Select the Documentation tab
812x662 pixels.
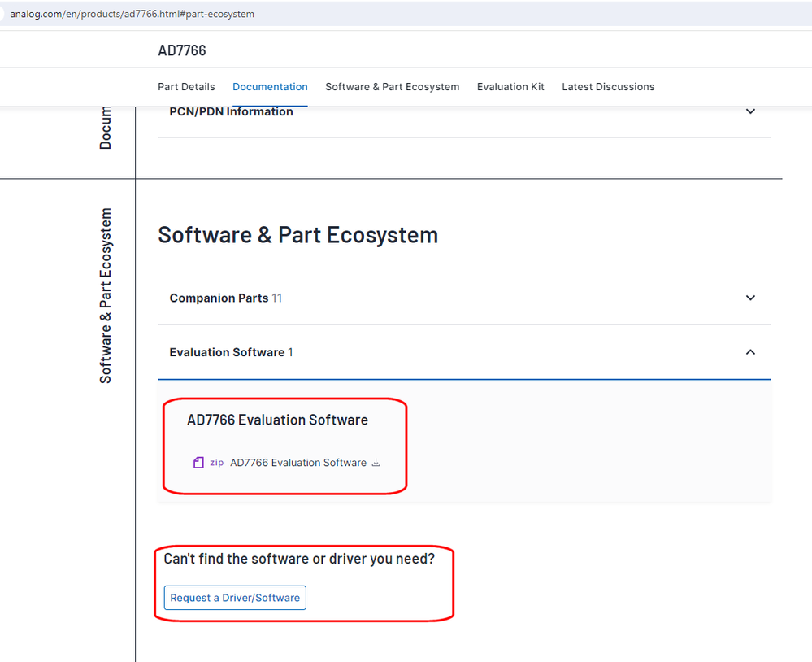click(270, 87)
